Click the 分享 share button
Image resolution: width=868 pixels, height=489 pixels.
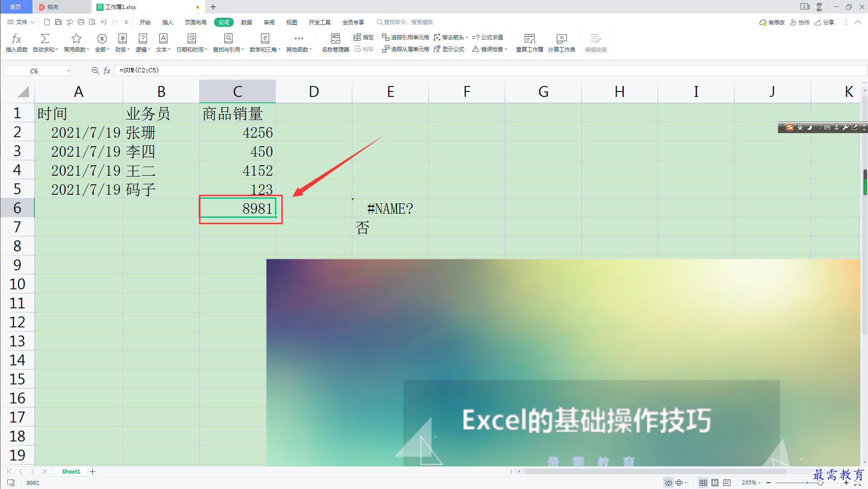coord(825,22)
